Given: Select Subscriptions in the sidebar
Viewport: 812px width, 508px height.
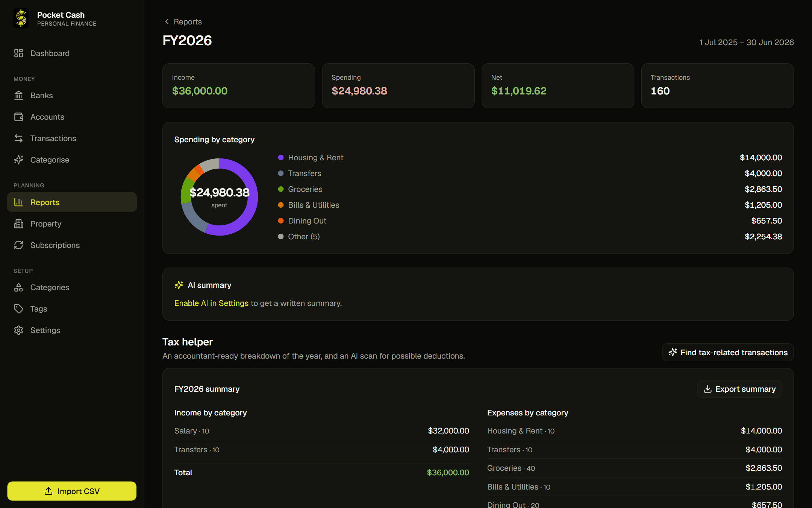Looking at the screenshot, I should click(x=72, y=245).
